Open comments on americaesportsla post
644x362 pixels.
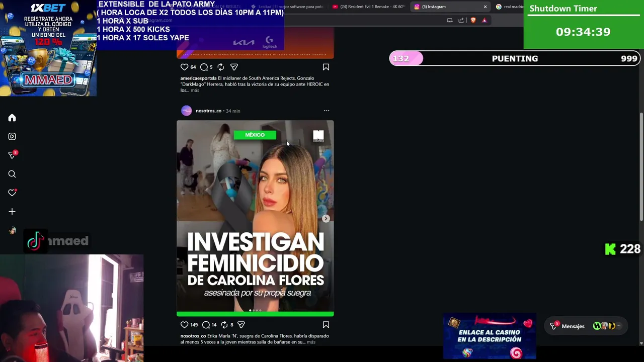coord(204,67)
